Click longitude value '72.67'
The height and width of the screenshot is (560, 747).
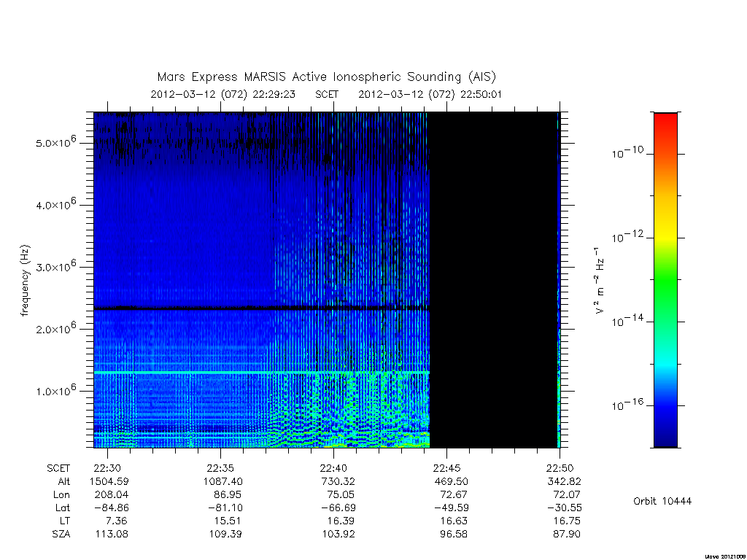(454, 495)
